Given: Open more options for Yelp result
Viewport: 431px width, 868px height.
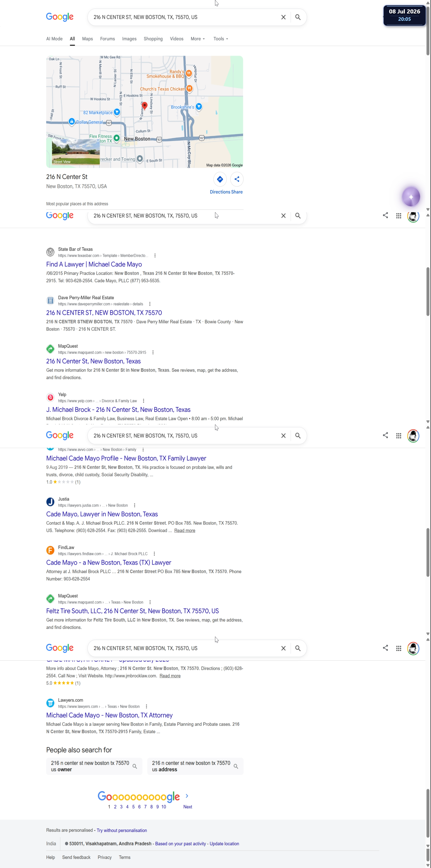Looking at the screenshot, I should click(x=144, y=401).
